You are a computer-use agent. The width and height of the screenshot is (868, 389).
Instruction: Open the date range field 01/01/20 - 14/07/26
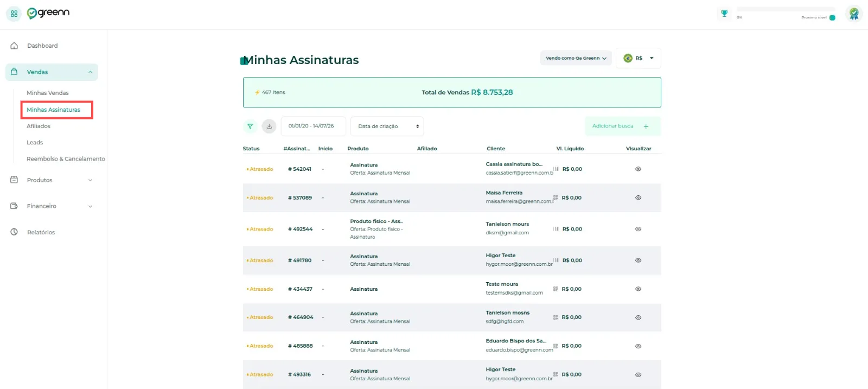click(x=313, y=126)
